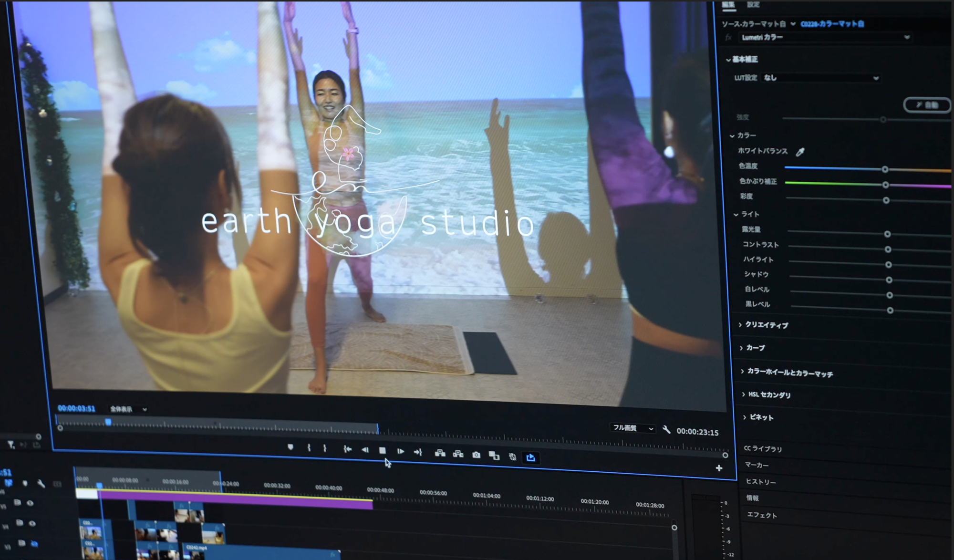
Task: Open the ヒストリー panel
Action: coord(761,482)
